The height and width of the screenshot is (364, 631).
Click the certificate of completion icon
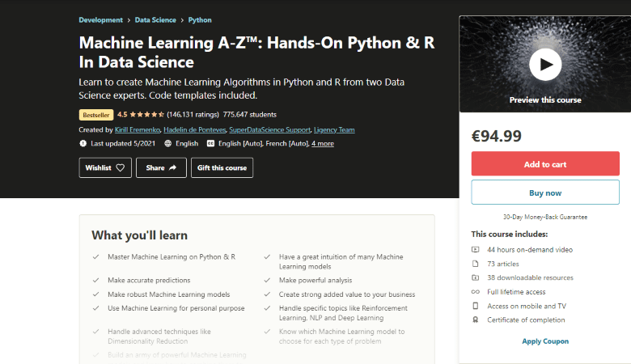click(476, 320)
